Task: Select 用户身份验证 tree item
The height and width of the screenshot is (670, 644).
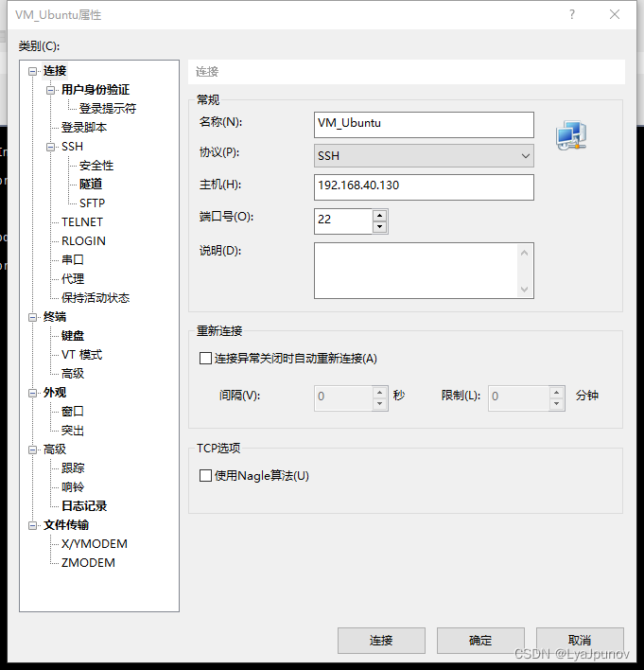Action: (96, 90)
